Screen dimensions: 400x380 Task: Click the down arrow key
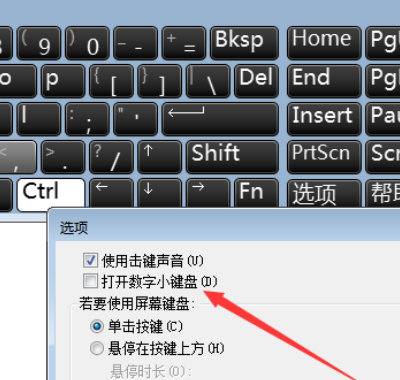[160, 193]
